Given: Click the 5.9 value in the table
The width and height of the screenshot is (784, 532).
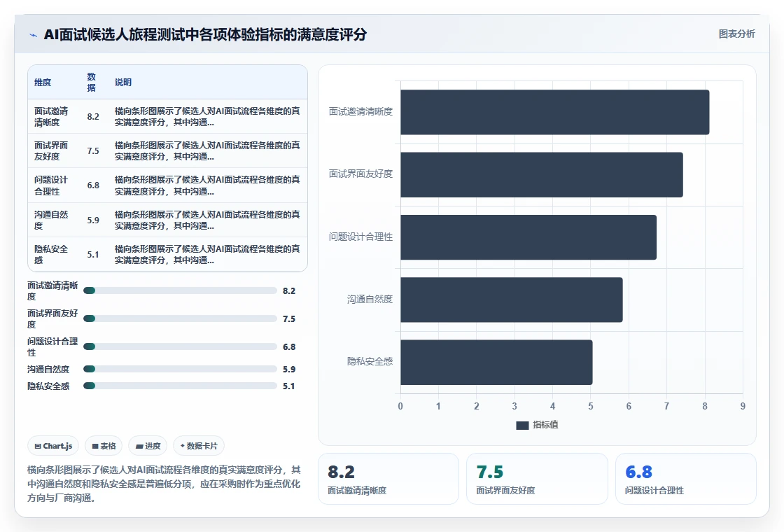Looking at the screenshot, I should coord(93,220).
